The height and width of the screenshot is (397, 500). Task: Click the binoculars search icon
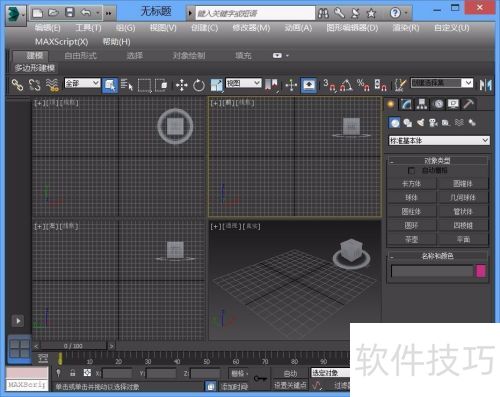coord(323,13)
